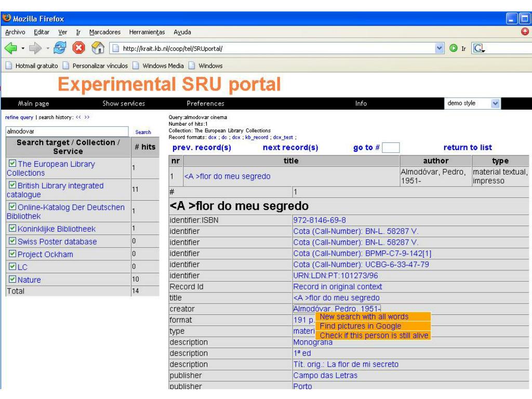
Task: Open Info in portal navigation
Action: click(361, 103)
